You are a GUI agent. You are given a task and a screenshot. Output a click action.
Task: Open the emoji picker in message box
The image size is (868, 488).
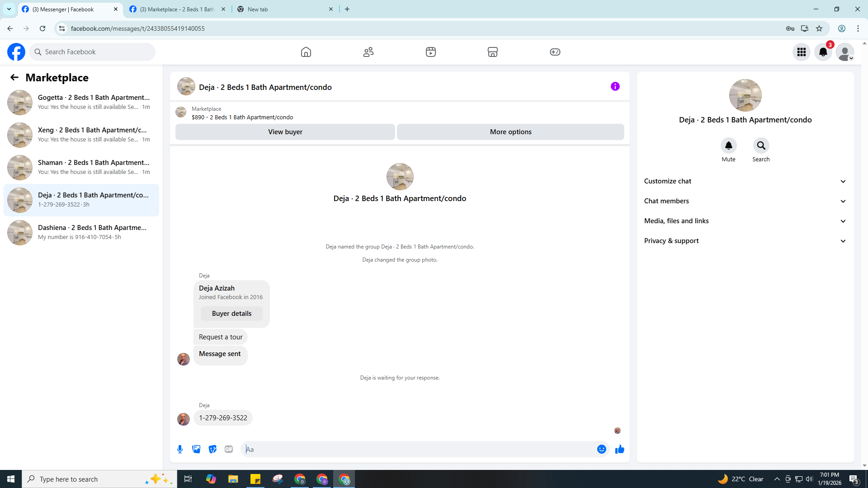pos(601,449)
